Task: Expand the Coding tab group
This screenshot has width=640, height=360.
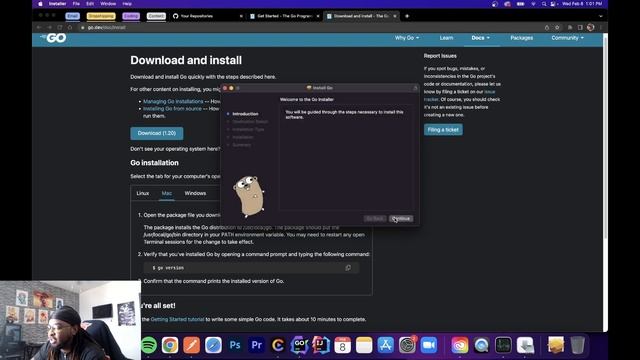Action: pyautogui.click(x=131, y=16)
